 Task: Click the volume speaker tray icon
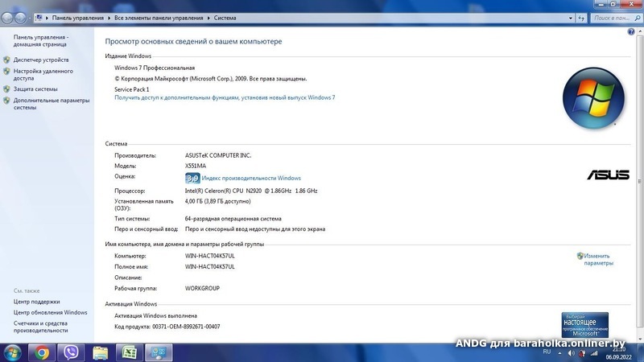pos(571,353)
